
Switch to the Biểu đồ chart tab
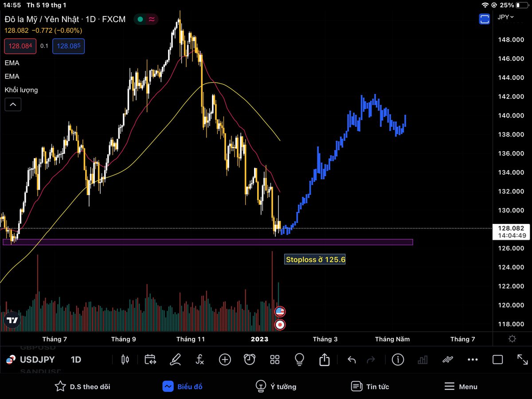click(x=182, y=387)
